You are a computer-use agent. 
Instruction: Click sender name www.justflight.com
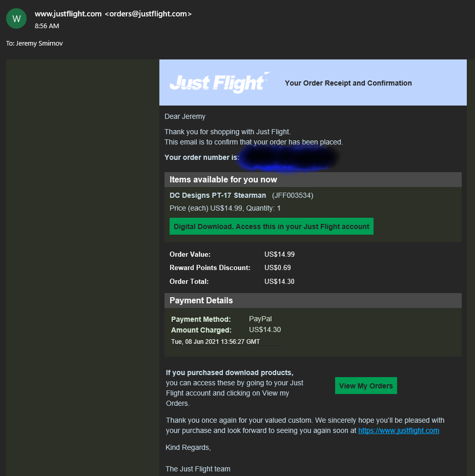coord(68,14)
